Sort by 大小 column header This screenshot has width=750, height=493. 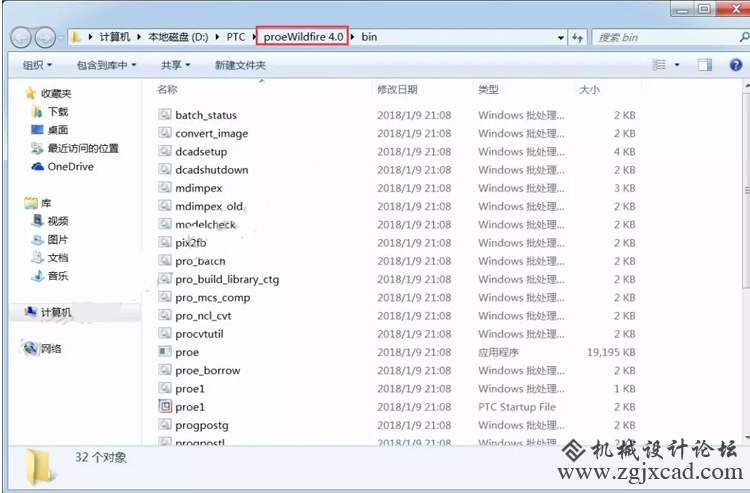coord(589,89)
